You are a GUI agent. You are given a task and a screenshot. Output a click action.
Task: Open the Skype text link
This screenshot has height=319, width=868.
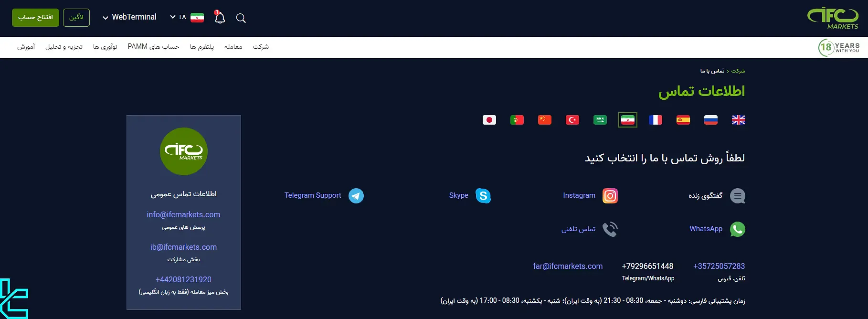(459, 195)
